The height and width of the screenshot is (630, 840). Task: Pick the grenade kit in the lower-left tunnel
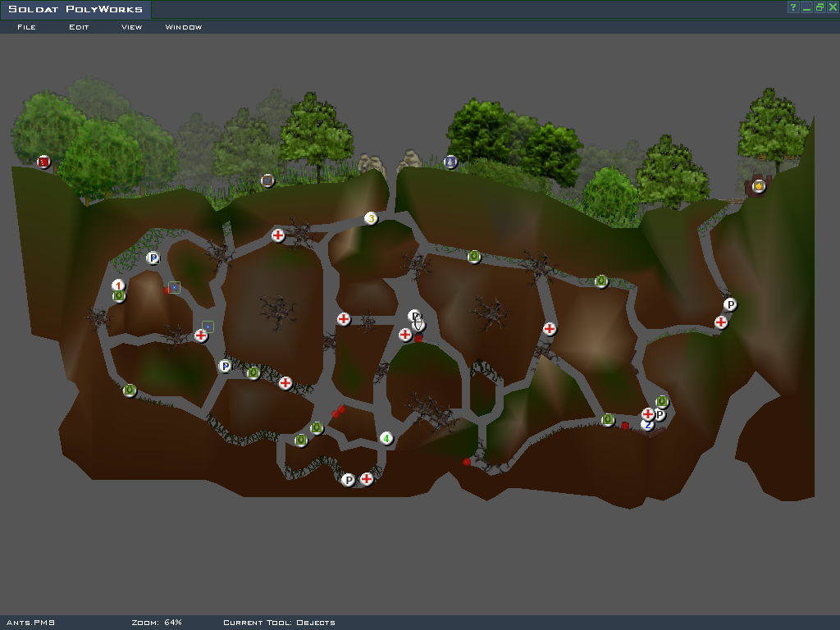130,390
